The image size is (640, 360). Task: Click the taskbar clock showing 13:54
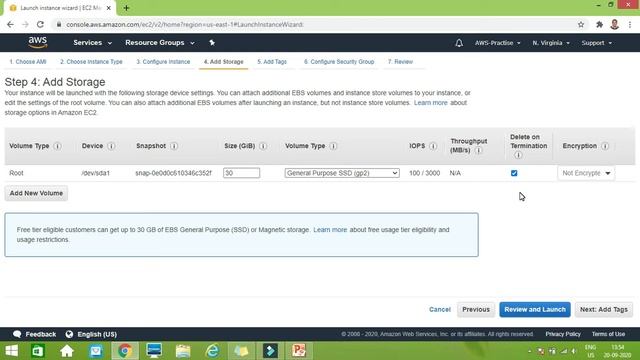pyautogui.click(x=617, y=351)
